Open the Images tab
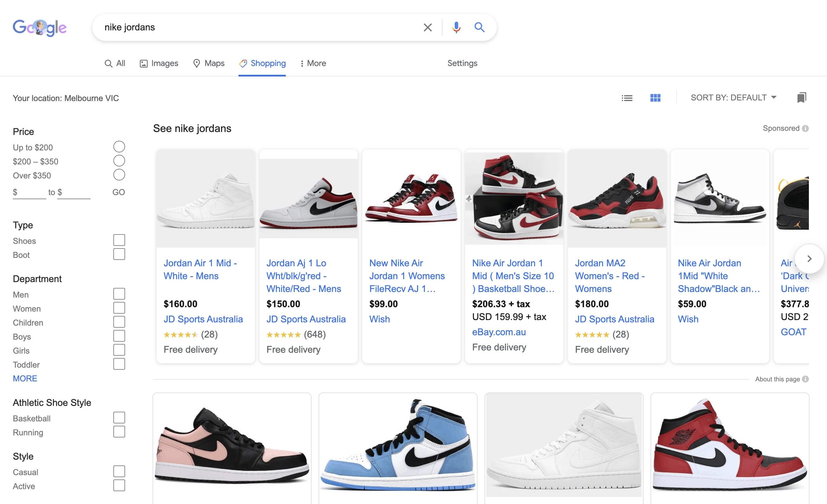The width and height of the screenshot is (827, 504). [x=159, y=63]
